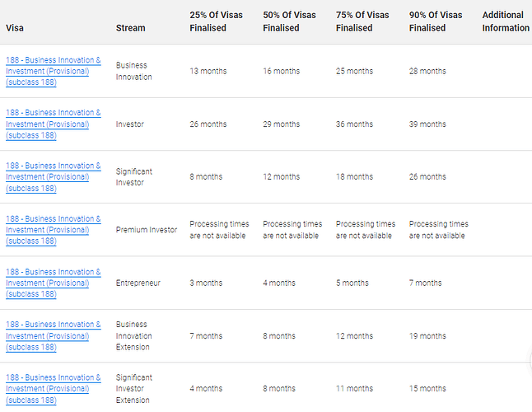Select the 'Business Innovation' stream cell

click(134, 71)
